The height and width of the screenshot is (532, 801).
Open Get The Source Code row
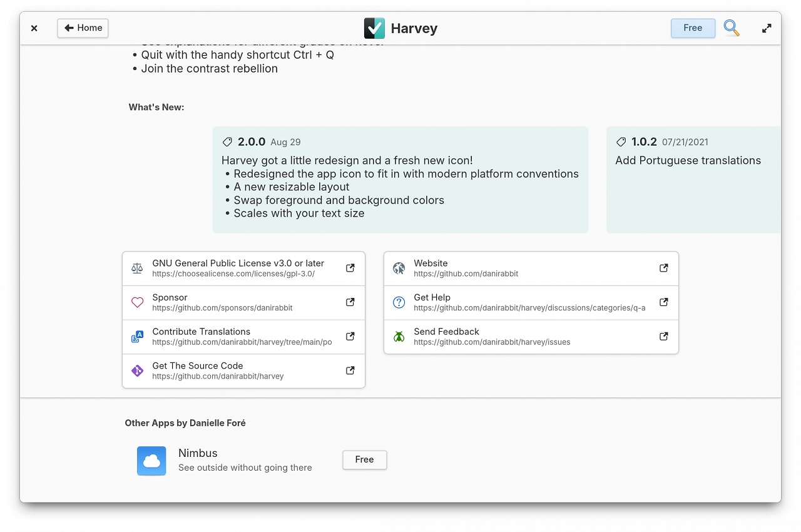point(243,371)
